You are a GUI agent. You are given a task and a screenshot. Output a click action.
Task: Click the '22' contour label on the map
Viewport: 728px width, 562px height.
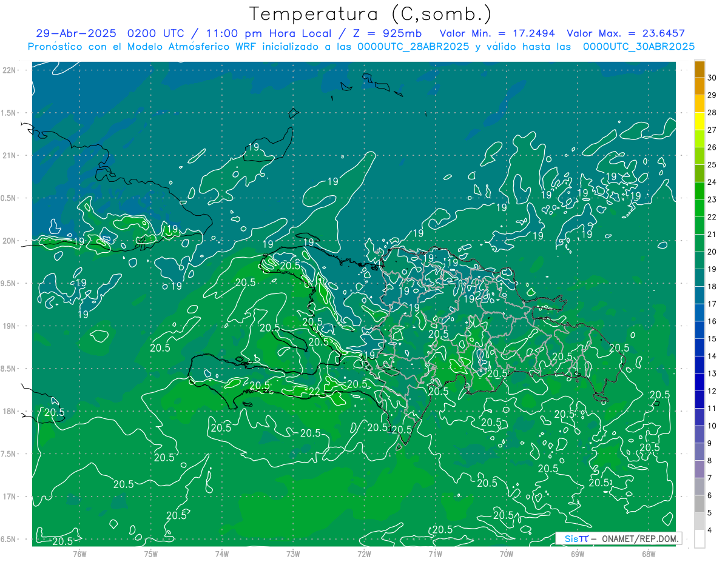(x=315, y=391)
